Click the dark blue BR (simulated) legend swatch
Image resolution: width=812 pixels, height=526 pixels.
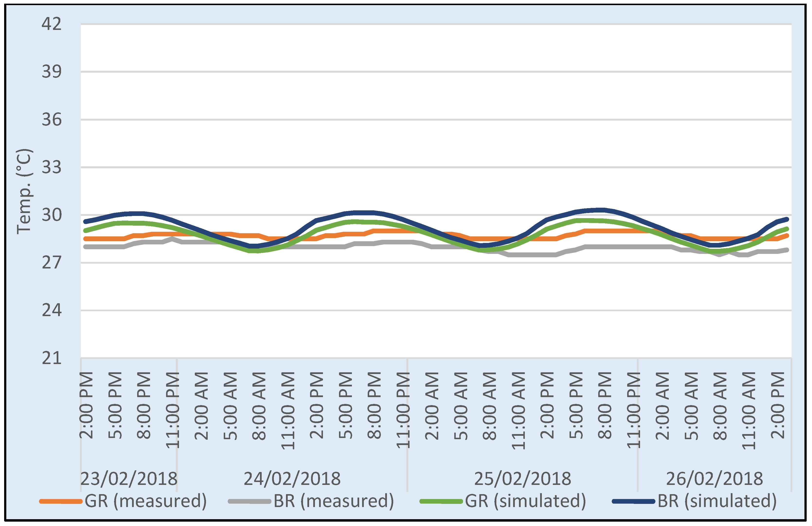(634, 501)
